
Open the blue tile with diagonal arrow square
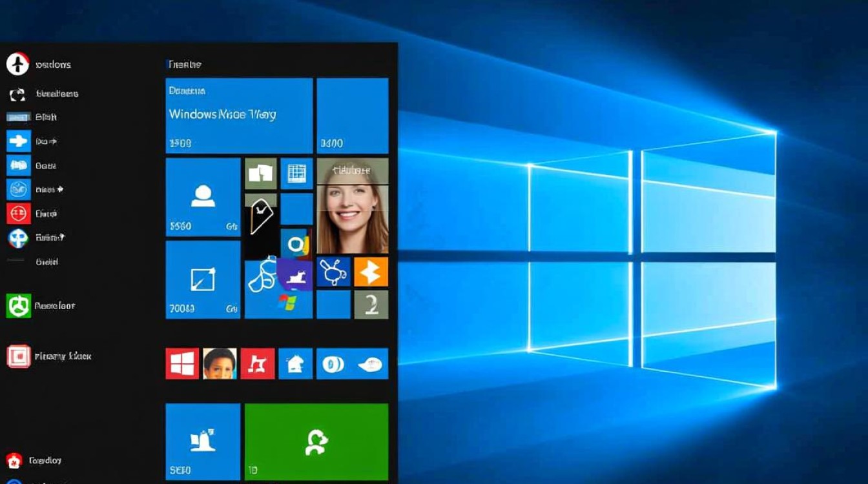[203, 279]
